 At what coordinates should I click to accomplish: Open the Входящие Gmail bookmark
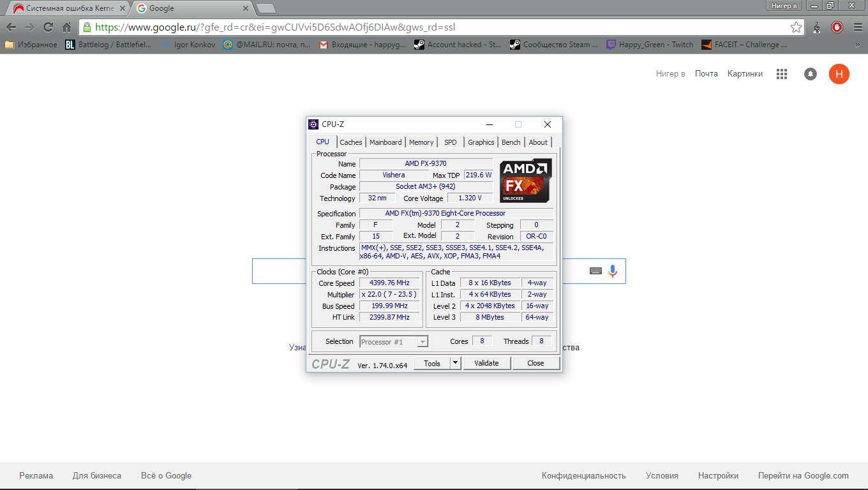[363, 45]
